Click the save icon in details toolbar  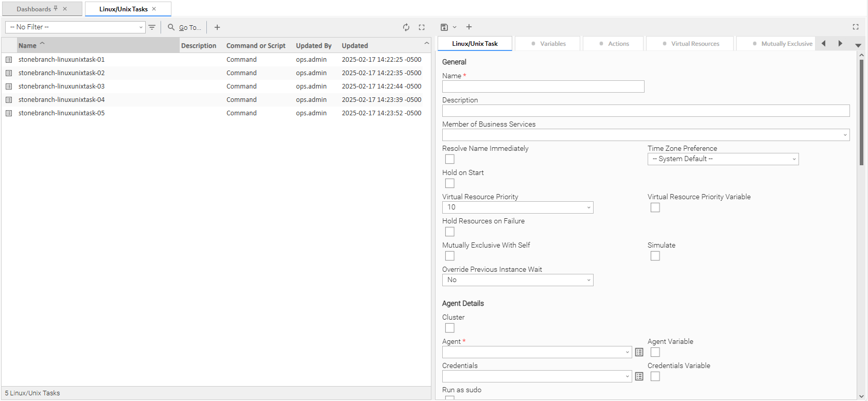click(444, 27)
